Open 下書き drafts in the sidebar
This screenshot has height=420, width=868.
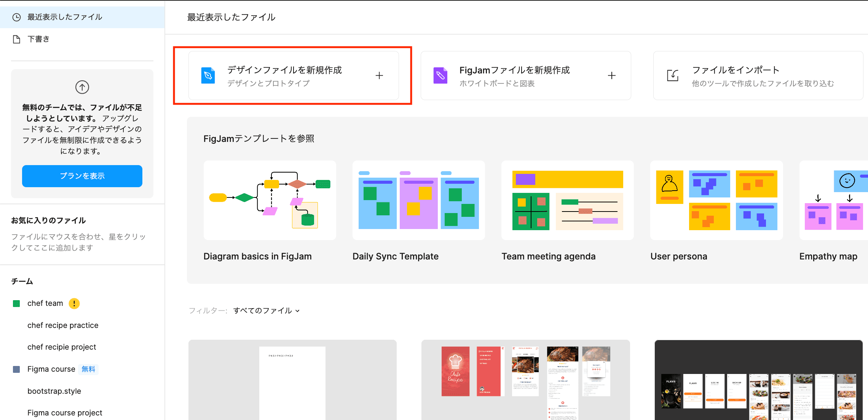82,39
